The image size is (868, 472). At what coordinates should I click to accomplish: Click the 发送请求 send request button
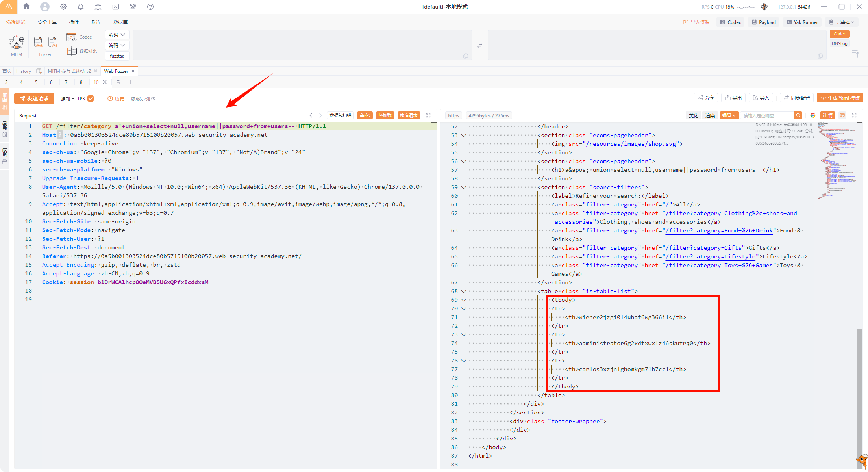pos(34,98)
